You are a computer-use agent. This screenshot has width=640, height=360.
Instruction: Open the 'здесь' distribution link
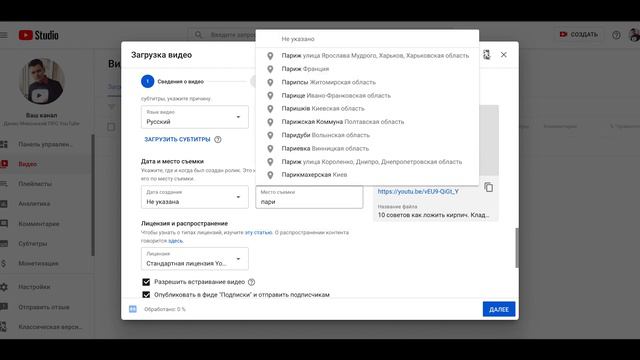click(x=176, y=241)
